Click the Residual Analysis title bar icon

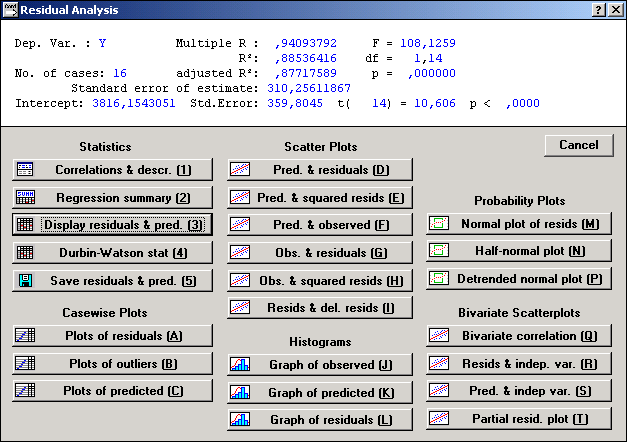click(10, 10)
